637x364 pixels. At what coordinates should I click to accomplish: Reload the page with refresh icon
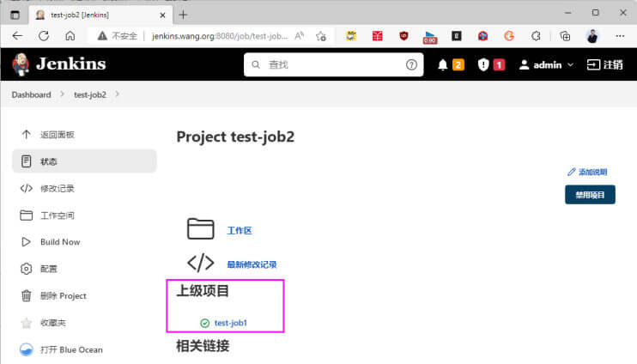(x=44, y=36)
